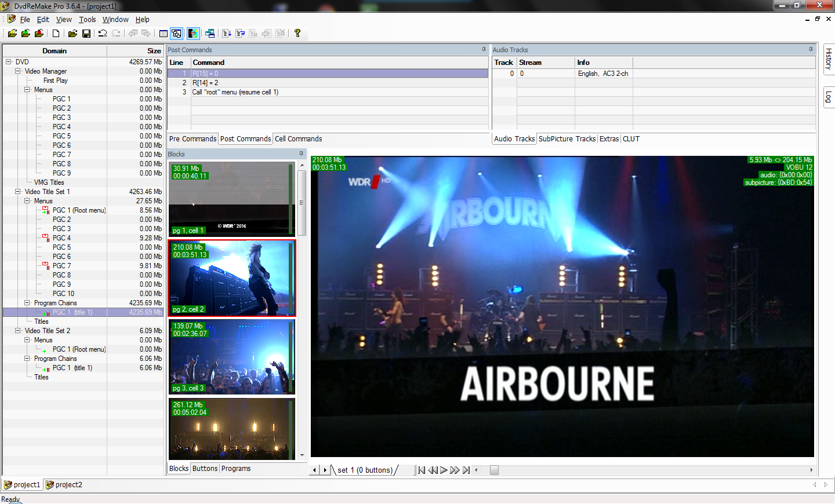This screenshot has width=835, height=504.
Task: Switch to the SubPicture Tracks tab
Action: point(567,139)
